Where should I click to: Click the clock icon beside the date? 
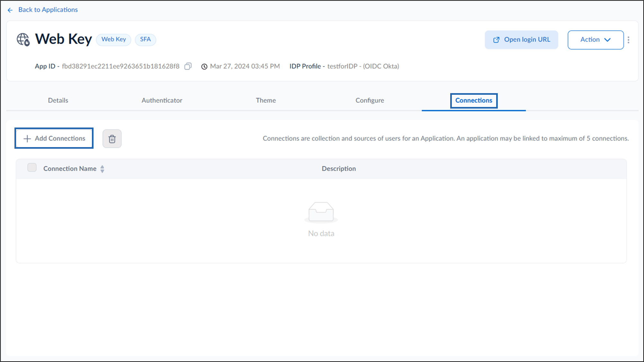pos(204,66)
